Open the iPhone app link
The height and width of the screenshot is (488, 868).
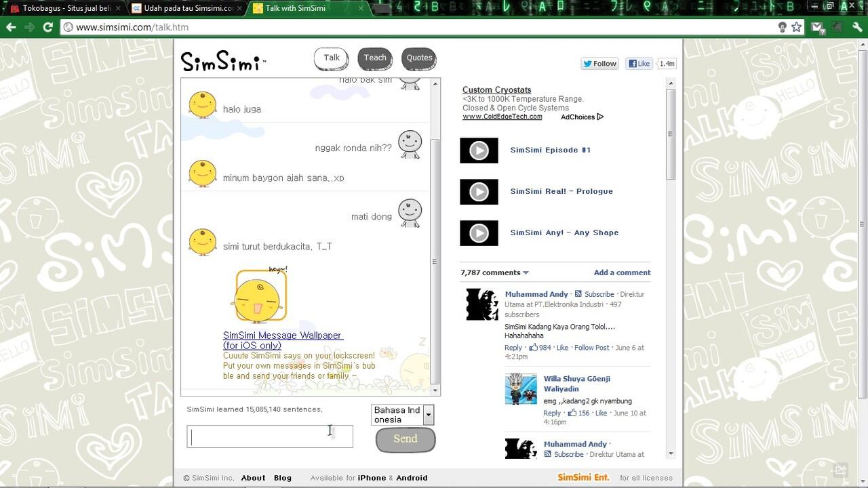click(372, 478)
